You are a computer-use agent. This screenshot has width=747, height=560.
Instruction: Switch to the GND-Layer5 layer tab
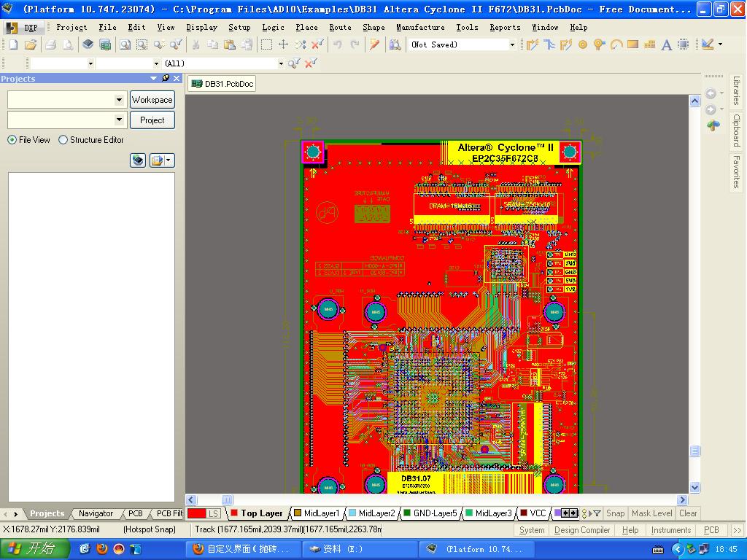pyautogui.click(x=434, y=513)
